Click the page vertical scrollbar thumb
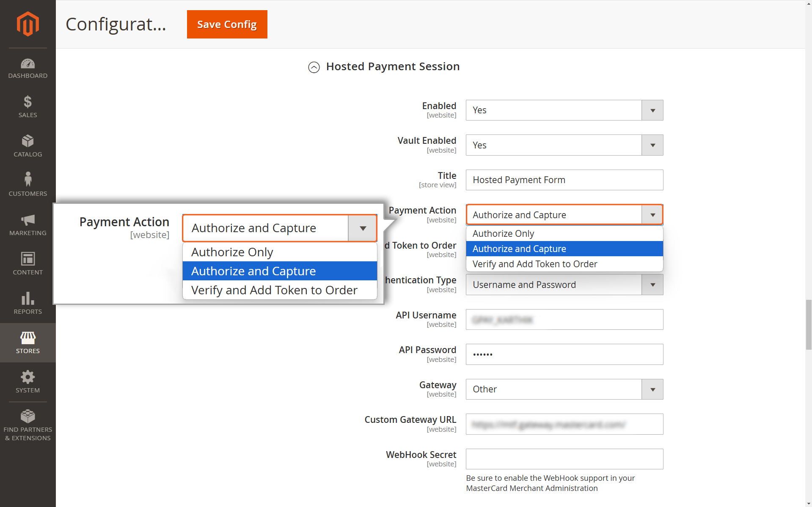The height and width of the screenshot is (507, 812). pos(808,325)
